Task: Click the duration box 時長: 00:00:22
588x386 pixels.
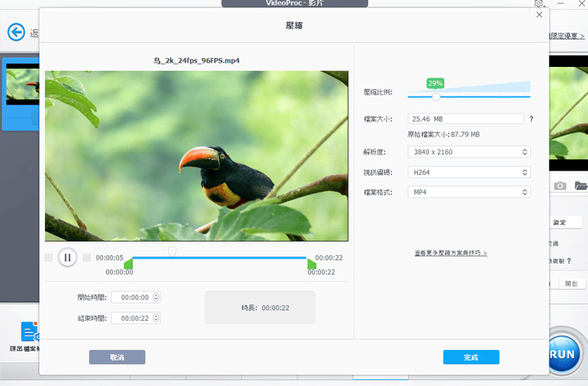Action: coord(260,308)
